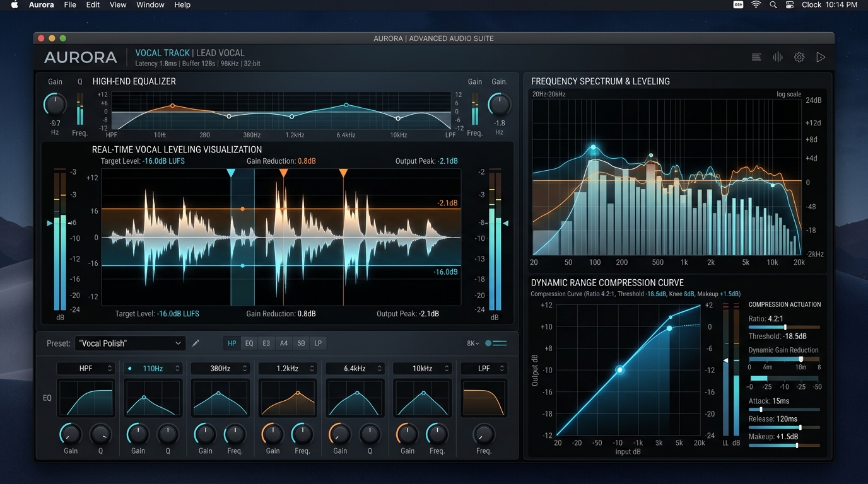The height and width of the screenshot is (484, 868).
Task: Open the Aurora app menu
Action: point(41,4)
